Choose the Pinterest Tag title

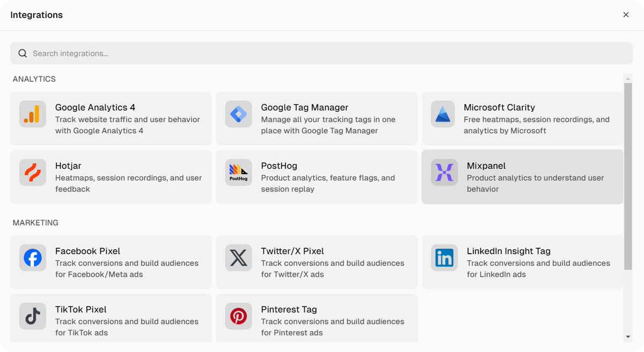coord(289,310)
